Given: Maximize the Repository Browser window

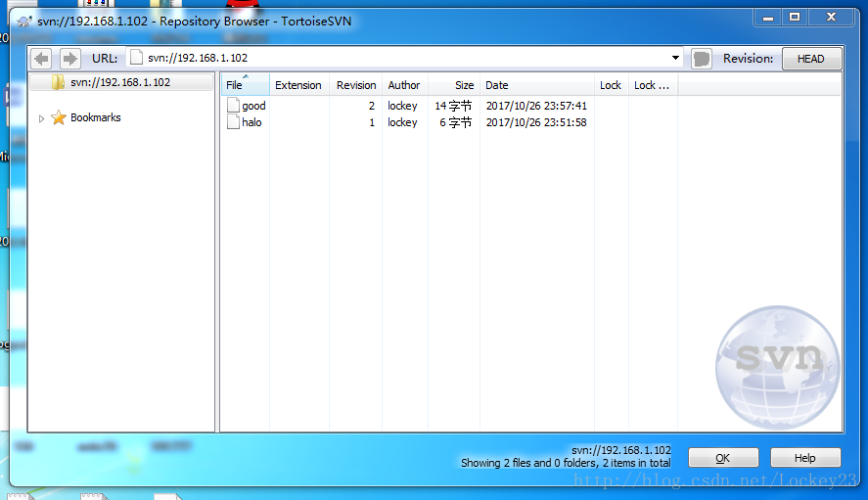Looking at the screenshot, I should tap(795, 18).
